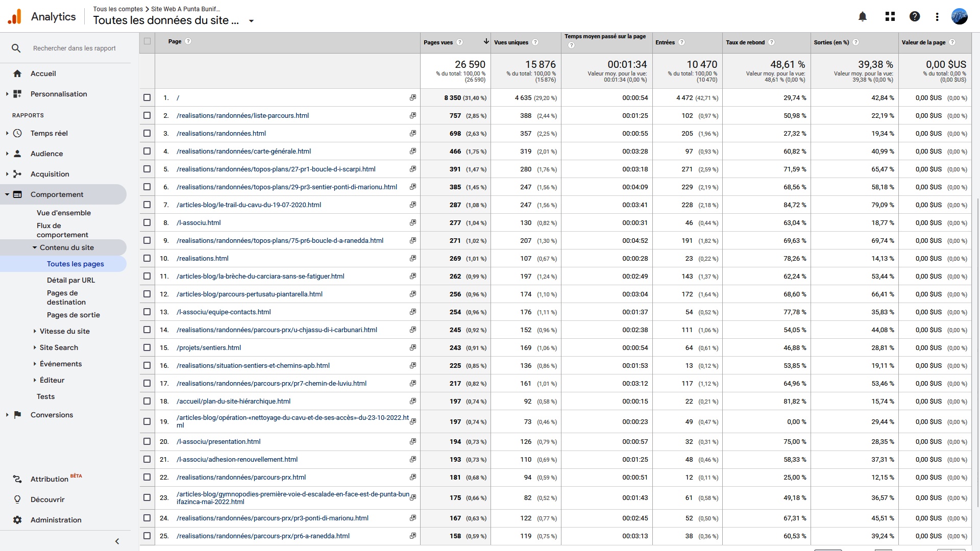Show help for Temps moyen passé column
Image resolution: width=980 pixels, height=551 pixels.
(571, 45)
